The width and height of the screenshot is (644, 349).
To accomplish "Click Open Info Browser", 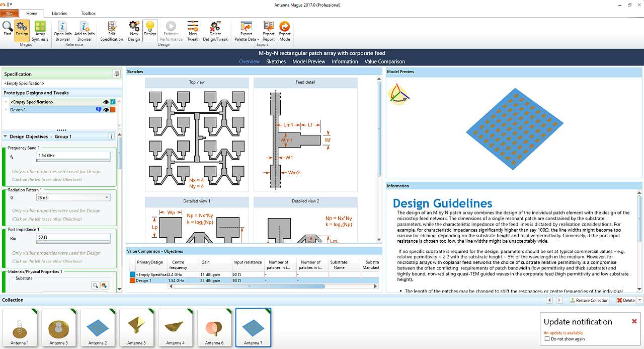I will 63,31.
